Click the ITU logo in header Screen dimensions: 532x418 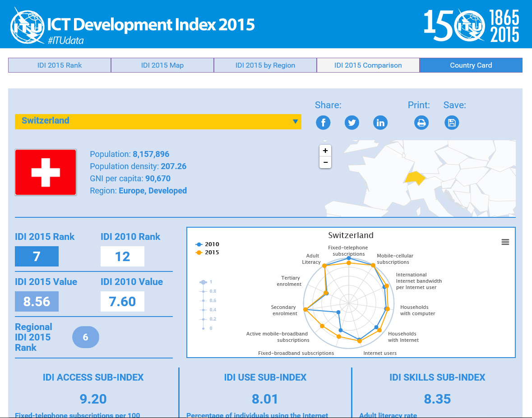(27, 27)
